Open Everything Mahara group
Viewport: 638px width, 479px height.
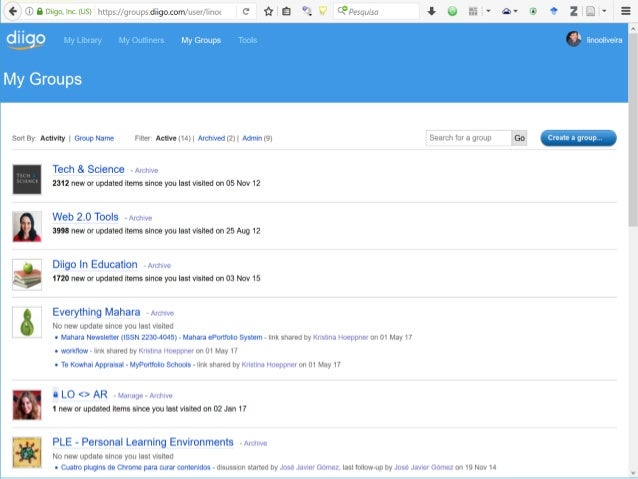pos(96,312)
